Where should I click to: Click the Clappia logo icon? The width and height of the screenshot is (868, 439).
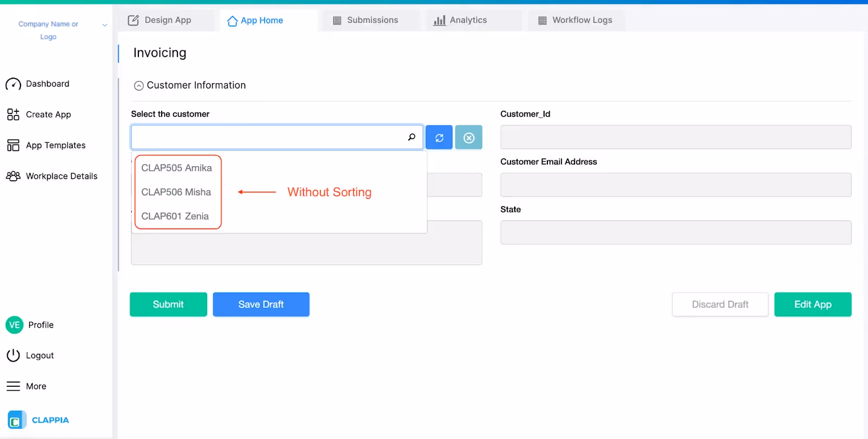[x=16, y=420]
